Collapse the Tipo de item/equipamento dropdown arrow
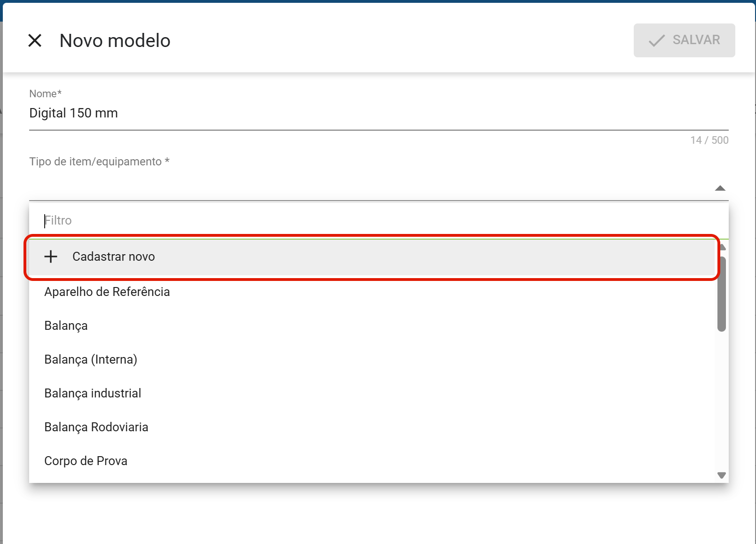Screen dimensions: 756x544 click(720, 188)
